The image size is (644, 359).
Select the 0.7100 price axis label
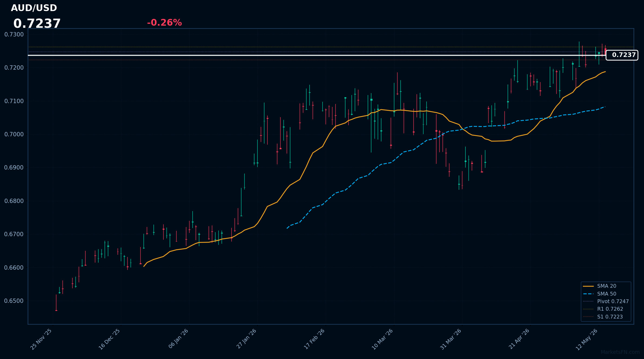click(x=14, y=101)
